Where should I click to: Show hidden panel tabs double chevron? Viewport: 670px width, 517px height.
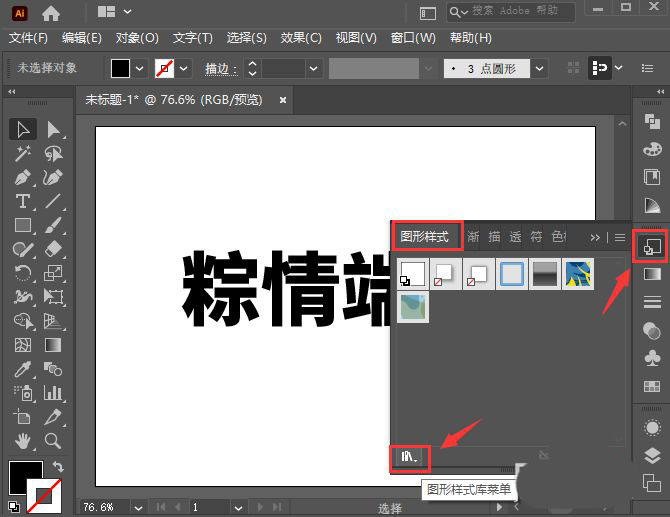pyautogui.click(x=595, y=238)
